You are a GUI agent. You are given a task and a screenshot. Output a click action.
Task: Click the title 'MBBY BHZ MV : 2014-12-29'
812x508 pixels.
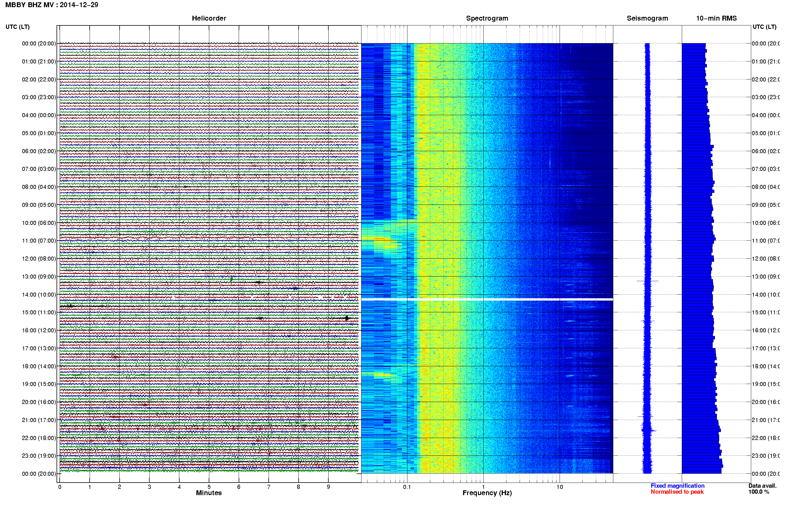[52, 5]
